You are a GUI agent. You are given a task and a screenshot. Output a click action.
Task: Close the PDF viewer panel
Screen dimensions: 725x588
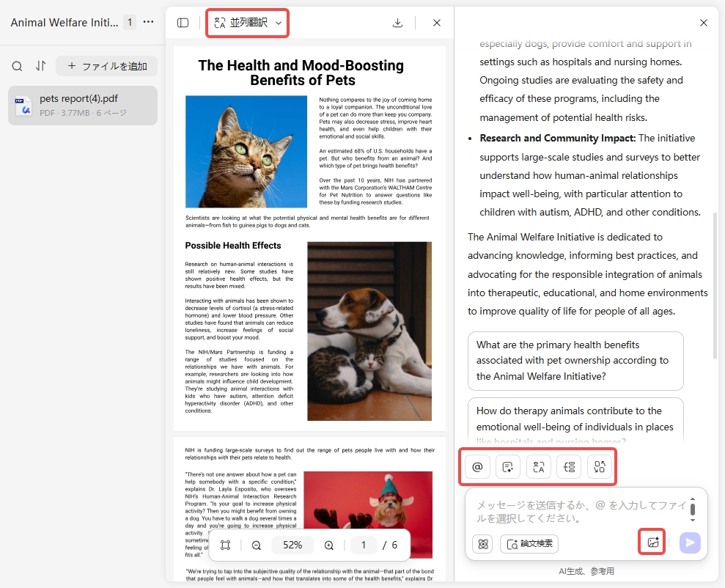(x=437, y=23)
